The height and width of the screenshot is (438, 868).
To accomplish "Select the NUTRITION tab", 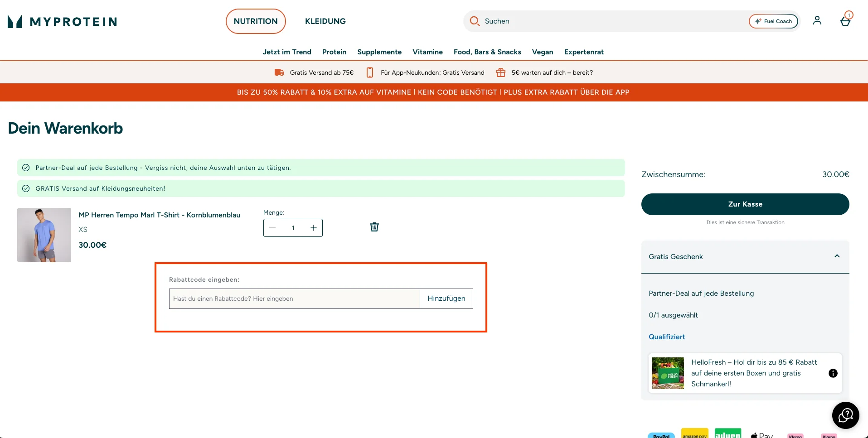I will coord(256,21).
